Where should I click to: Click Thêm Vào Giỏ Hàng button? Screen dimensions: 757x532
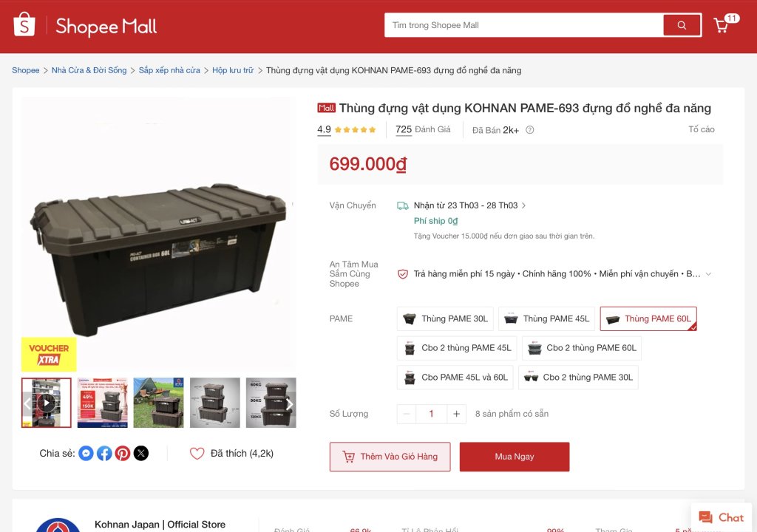[390, 457]
